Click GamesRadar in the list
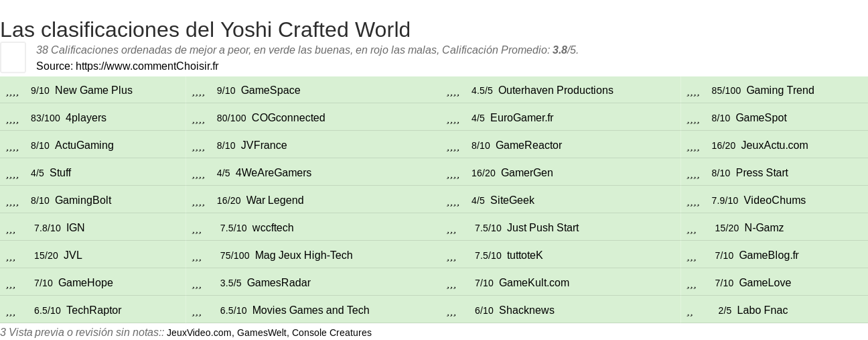 [279, 282]
